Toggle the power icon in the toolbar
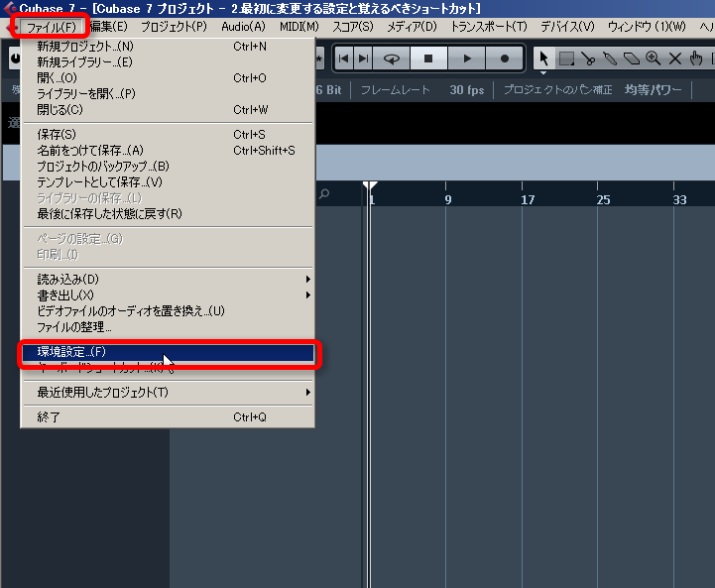The width and height of the screenshot is (715, 588). pyautogui.click(x=15, y=59)
